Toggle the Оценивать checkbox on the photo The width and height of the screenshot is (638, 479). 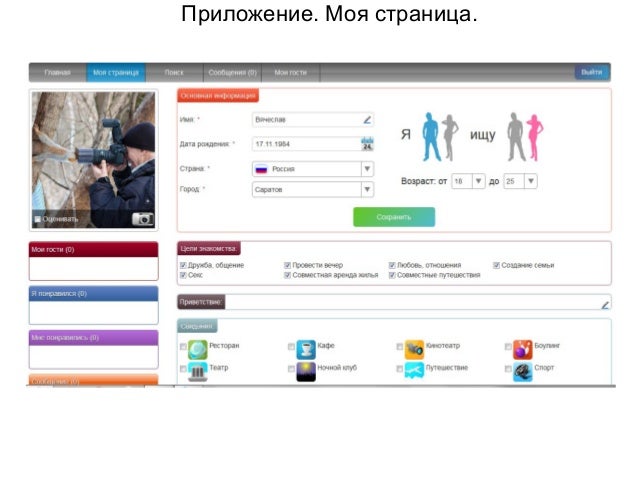coord(37,219)
